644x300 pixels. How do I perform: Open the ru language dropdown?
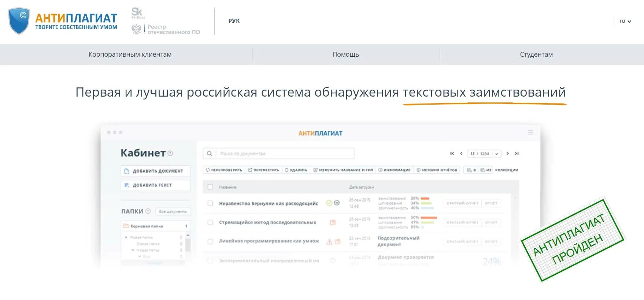tap(625, 21)
